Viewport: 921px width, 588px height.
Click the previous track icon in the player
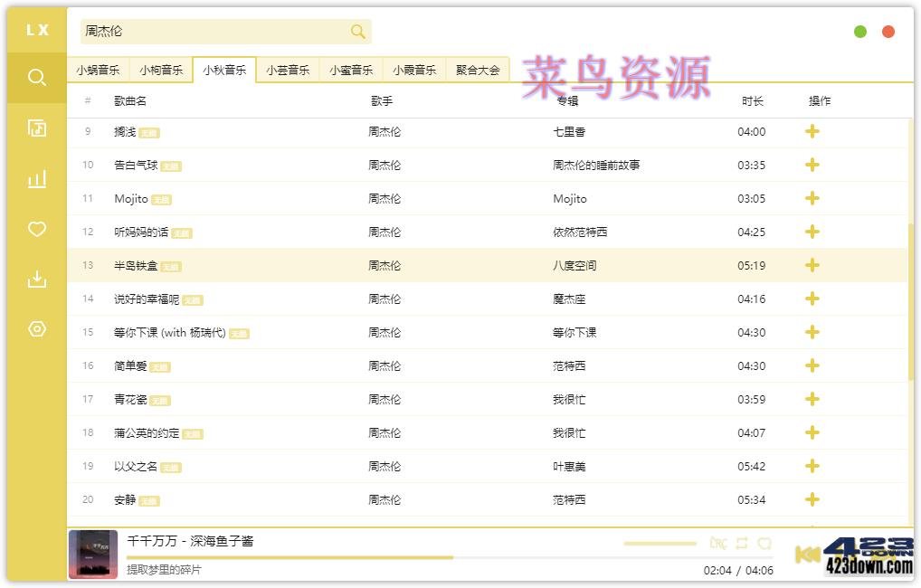click(808, 553)
